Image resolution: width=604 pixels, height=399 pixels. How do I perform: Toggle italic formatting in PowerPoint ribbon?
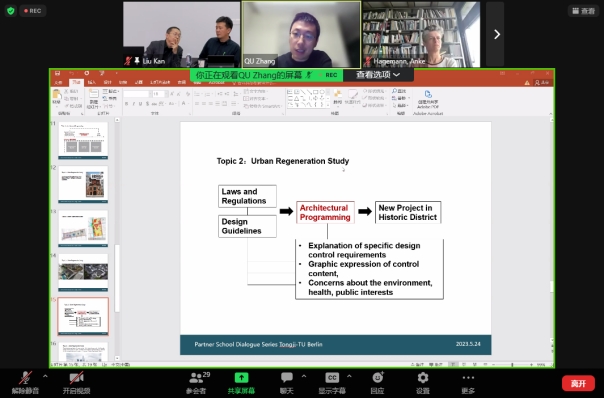point(133,104)
